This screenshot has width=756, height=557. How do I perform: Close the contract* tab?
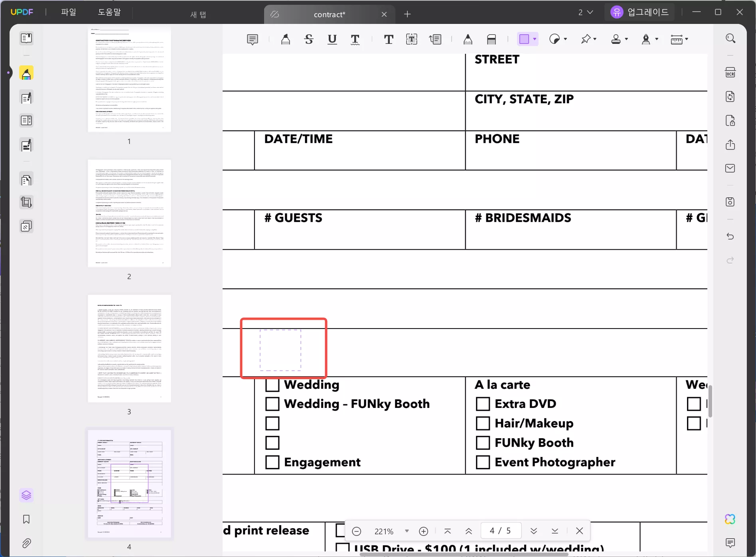(x=384, y=14)
